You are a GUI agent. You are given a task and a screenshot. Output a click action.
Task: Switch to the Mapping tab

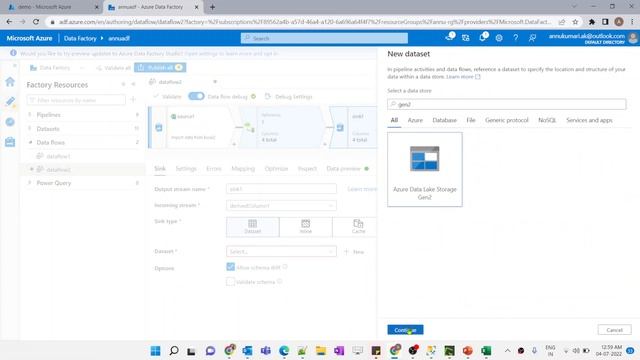243,169
